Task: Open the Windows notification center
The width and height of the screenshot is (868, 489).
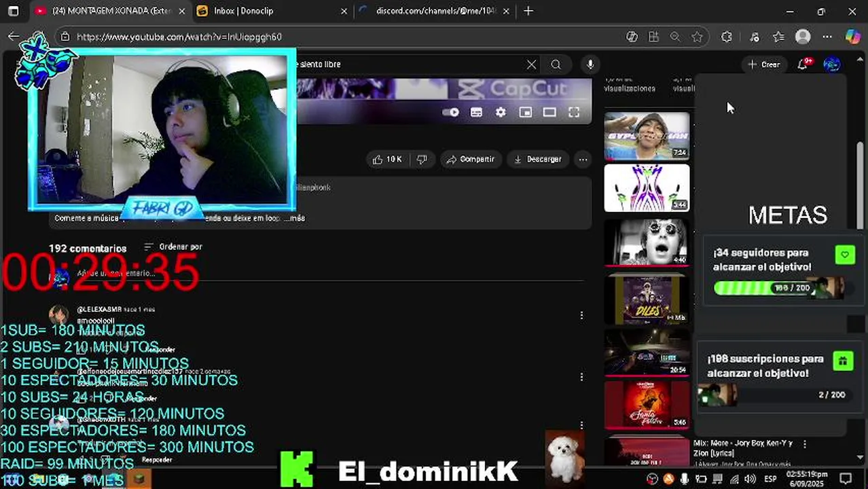Action: point(846,479)
